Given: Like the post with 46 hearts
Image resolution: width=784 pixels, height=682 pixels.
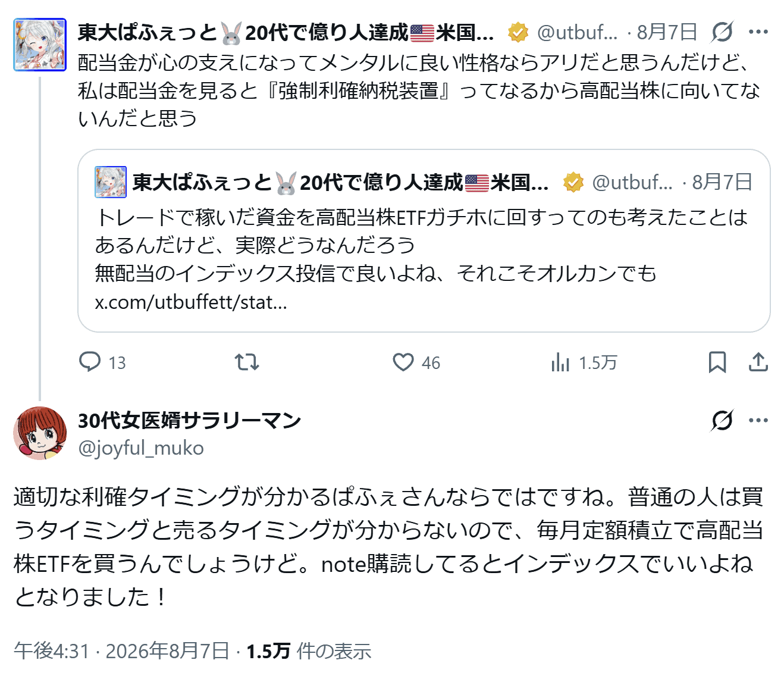Looking at the screenshot, I should click(403, 362).
